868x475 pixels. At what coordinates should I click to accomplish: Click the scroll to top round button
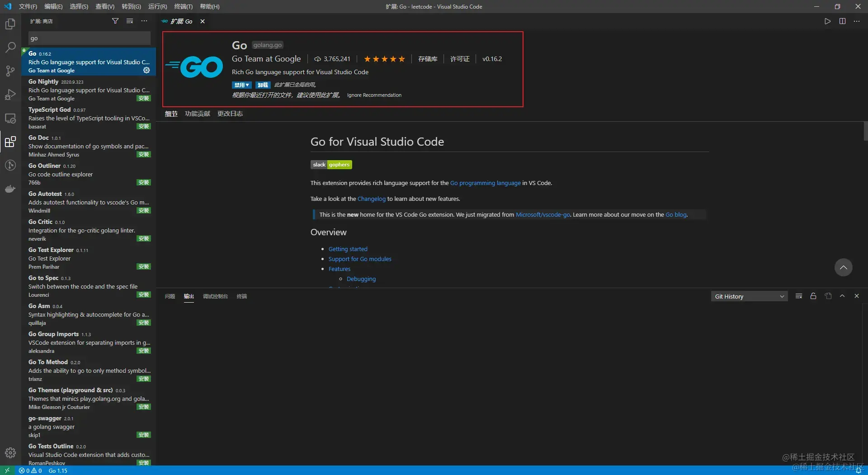click(843, 267)
